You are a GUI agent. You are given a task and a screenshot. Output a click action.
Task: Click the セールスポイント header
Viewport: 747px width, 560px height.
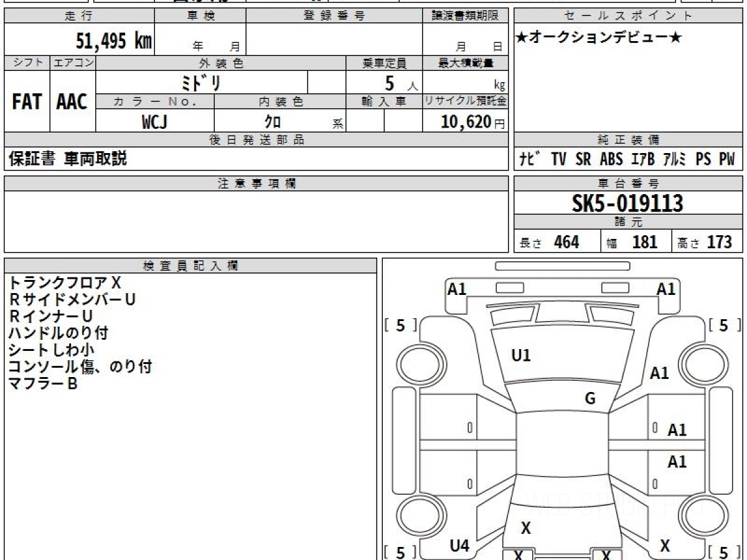629,16
